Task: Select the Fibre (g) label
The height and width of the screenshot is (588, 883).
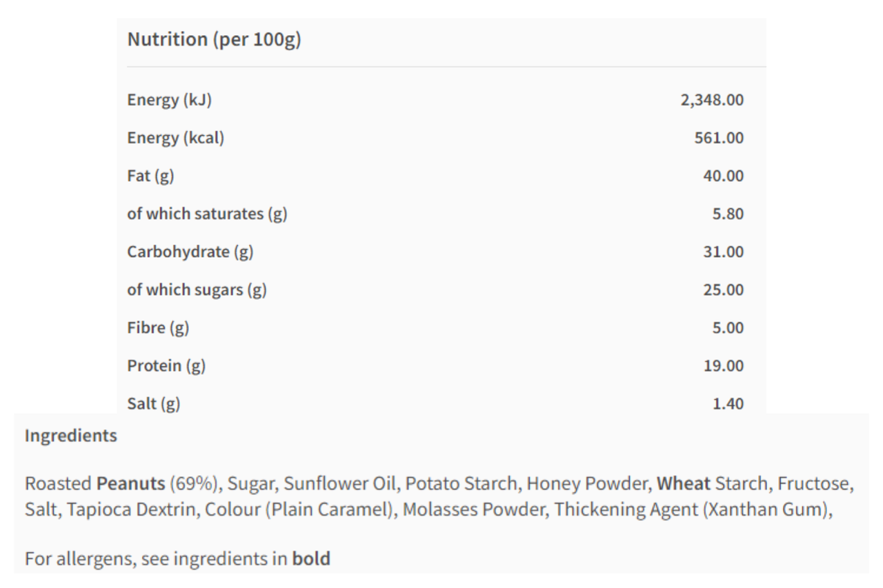Action: tap(158, 327)
